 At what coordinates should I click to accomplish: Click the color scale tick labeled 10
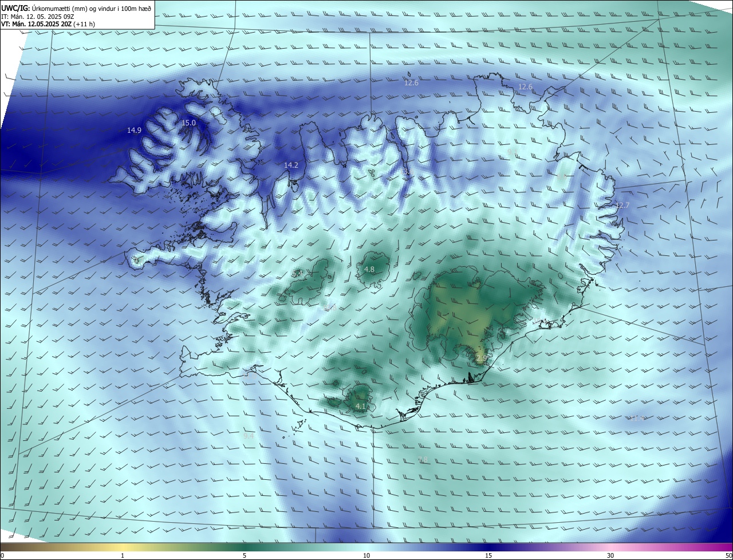point(366,555)
